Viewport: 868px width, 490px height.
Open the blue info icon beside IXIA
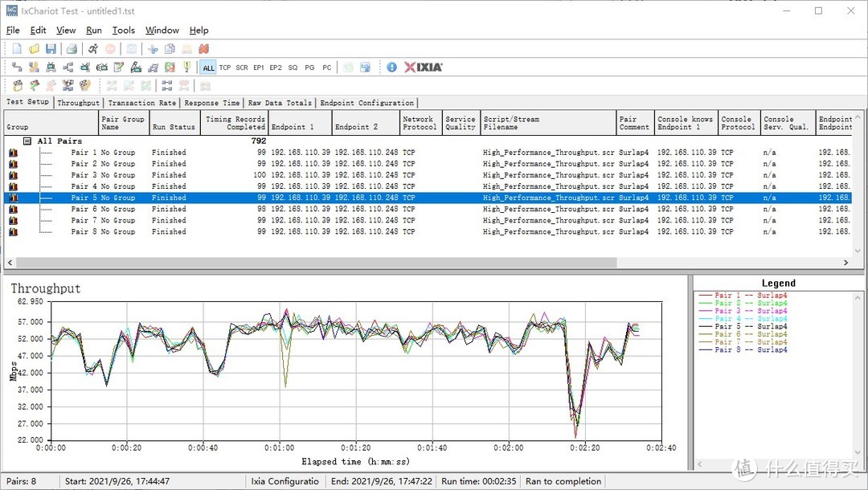pos(391,67)
